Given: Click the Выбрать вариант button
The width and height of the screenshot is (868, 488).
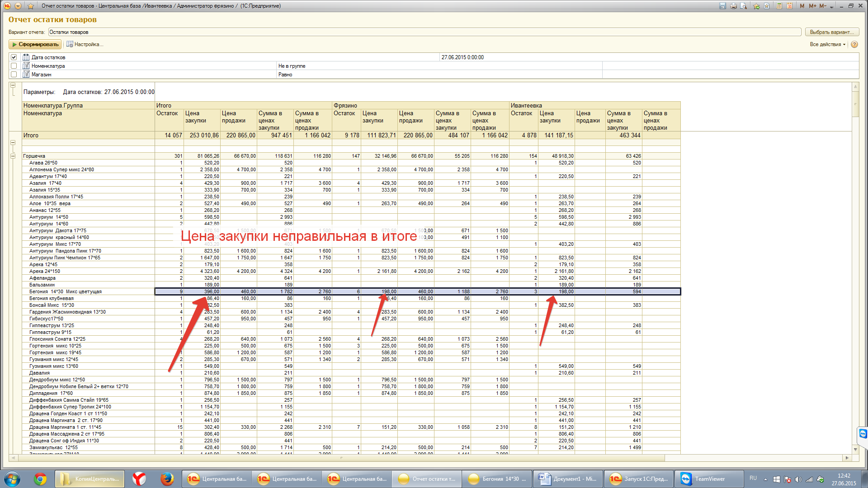Looking at the screenshot, I should pos(831,32).
